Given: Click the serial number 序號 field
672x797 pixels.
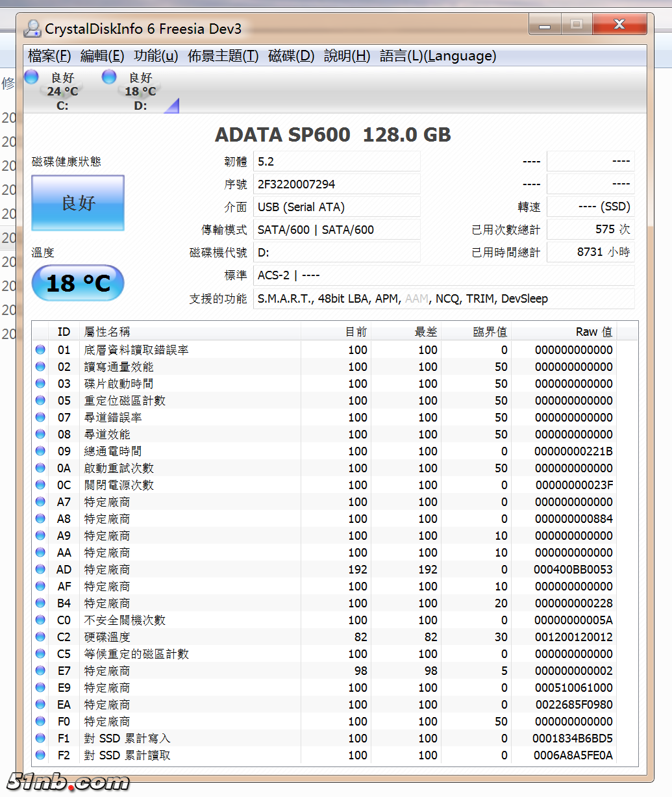Looking at the screenshot, I should coord(336,184).
